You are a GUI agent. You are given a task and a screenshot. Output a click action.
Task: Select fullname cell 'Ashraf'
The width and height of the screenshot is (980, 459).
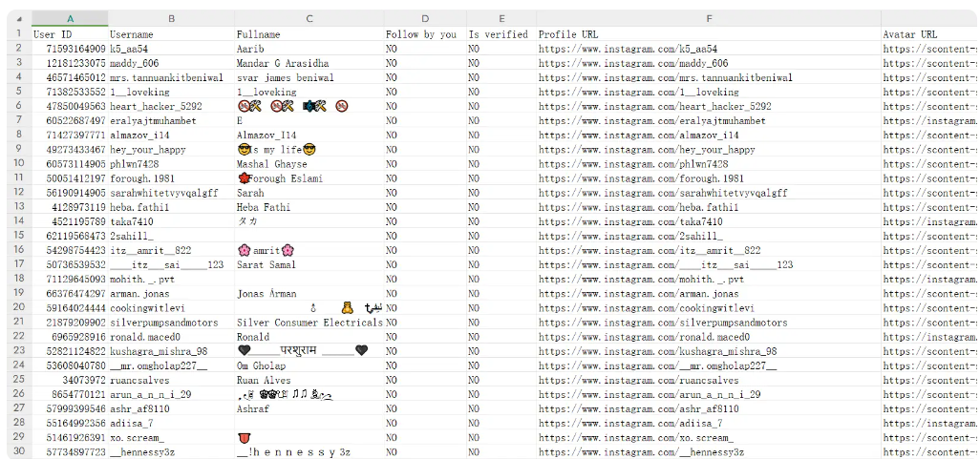point(309,409)
